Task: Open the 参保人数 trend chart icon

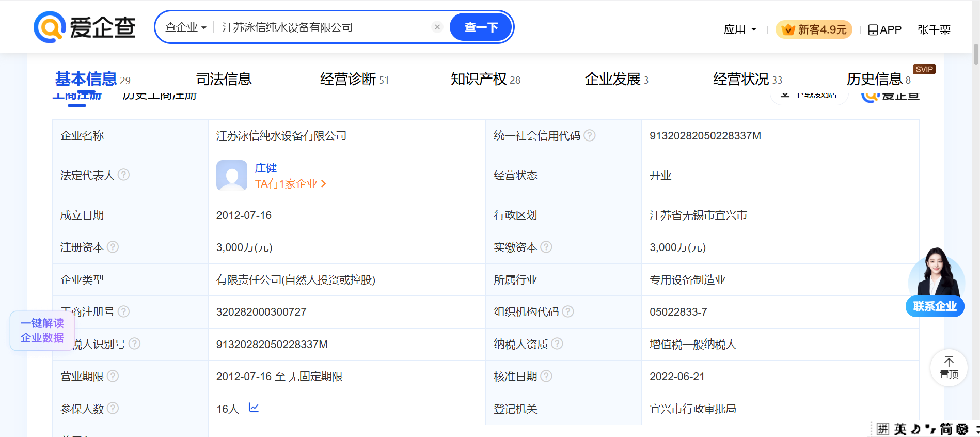Action: point(254,408)
